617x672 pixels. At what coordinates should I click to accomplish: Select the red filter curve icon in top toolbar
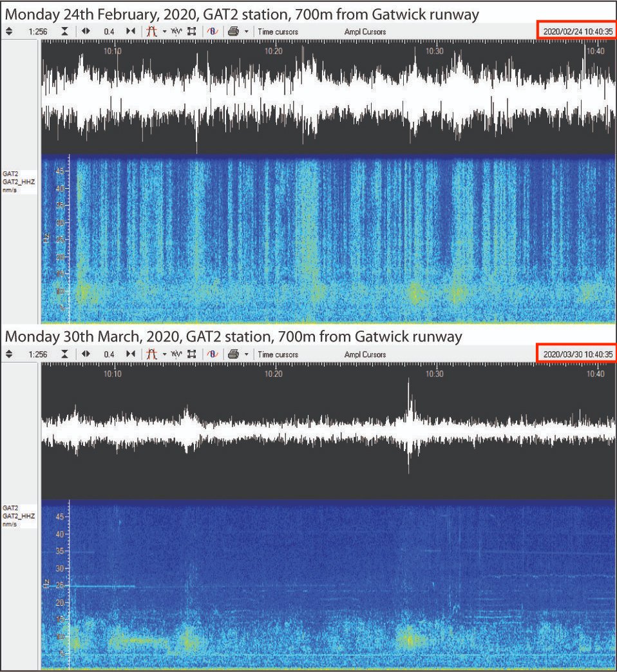[152, 32]
